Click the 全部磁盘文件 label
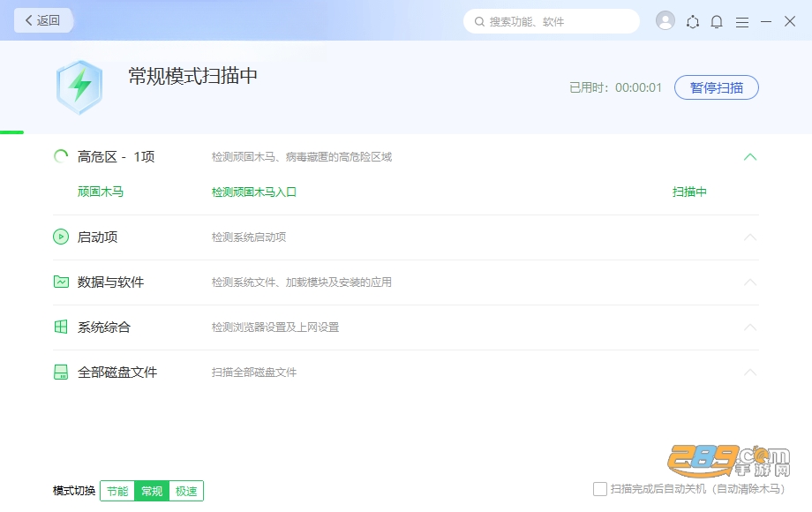This screenshot has height=512, width=812. coord(117,373)
